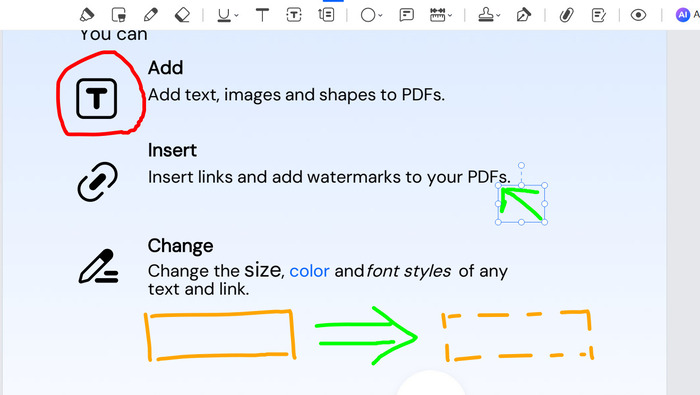The width and height of the screenshot is (700, 395).
Task: Click text "Add text, images and shapes to PDFs."
Action: pos(296,95)
